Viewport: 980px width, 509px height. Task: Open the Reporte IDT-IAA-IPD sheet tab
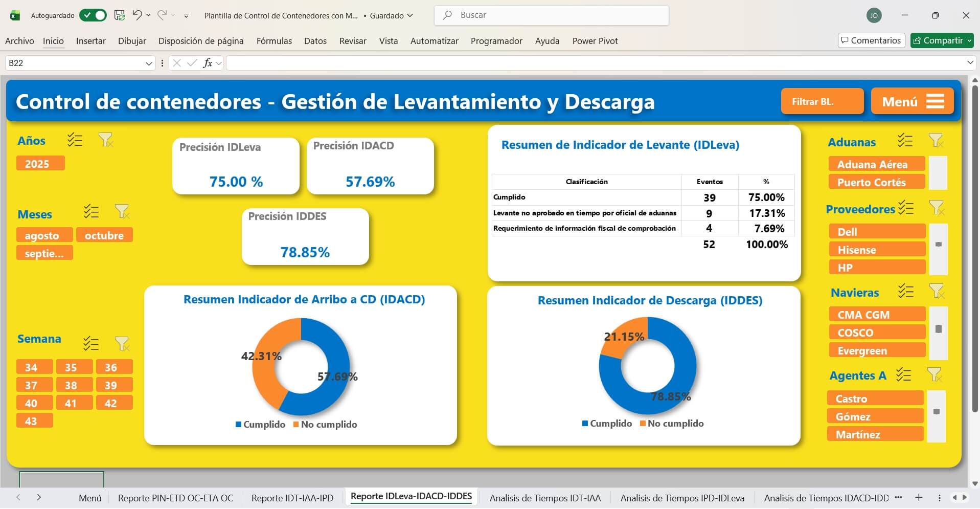tap(292, 498)
